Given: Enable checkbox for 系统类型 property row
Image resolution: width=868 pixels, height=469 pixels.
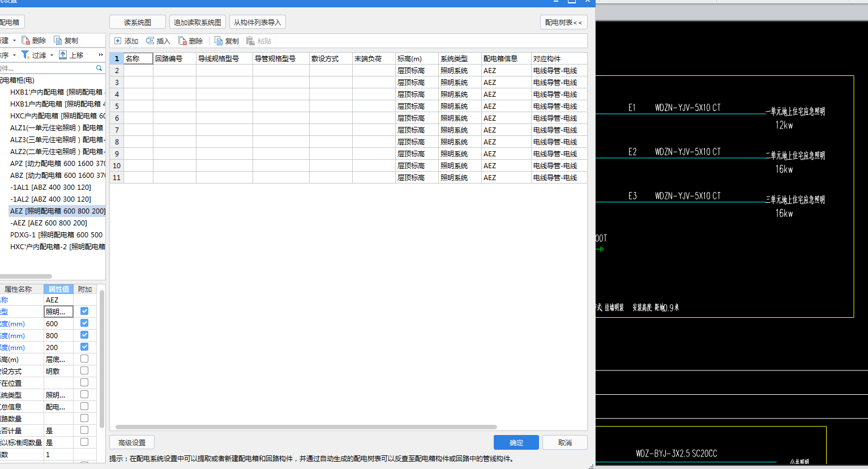Looking at the screenshot, I should tap(84, 394).
